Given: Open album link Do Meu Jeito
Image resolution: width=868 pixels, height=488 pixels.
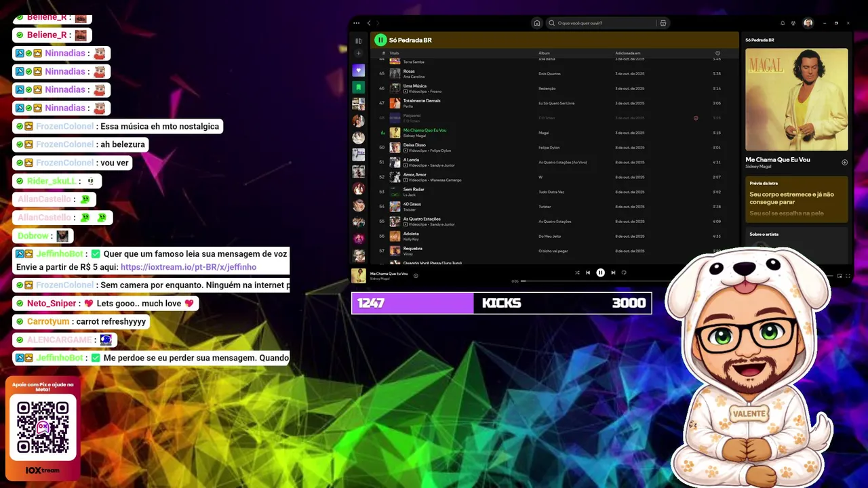Looking at the screenshot, I should (x=549, y=236).
